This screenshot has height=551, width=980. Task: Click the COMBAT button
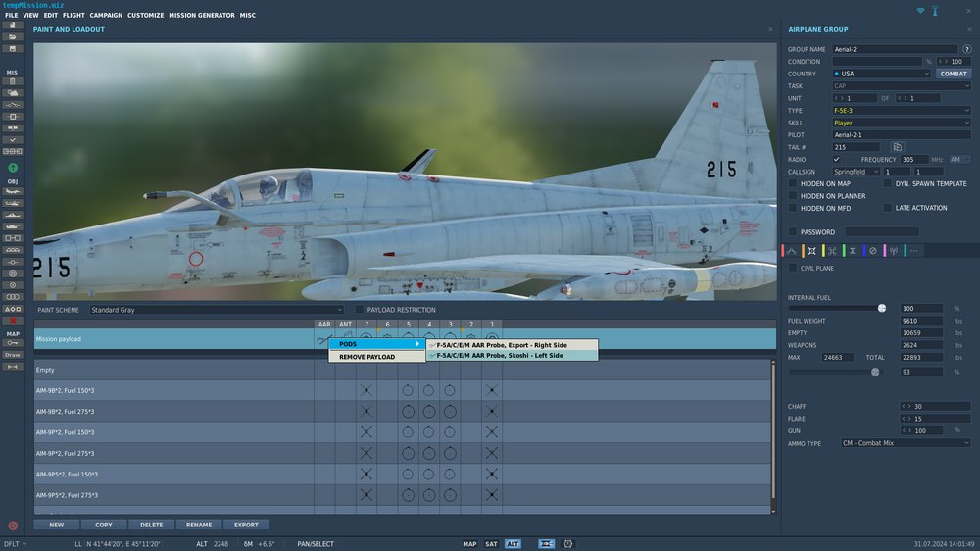click(x=954, y=74)
